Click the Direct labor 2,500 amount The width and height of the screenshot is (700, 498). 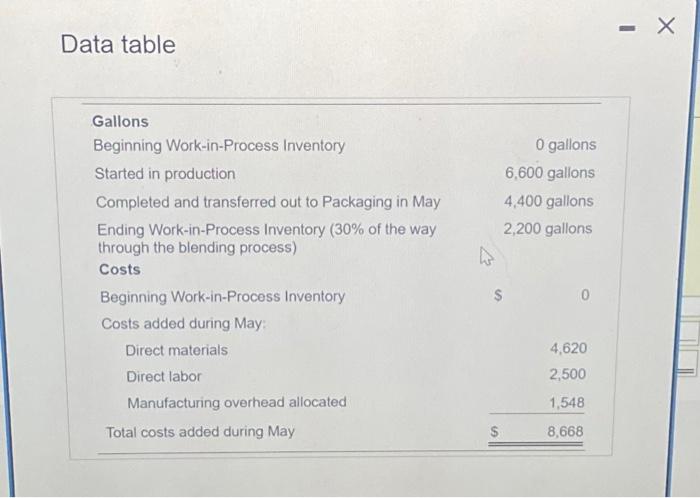point(568,375)
